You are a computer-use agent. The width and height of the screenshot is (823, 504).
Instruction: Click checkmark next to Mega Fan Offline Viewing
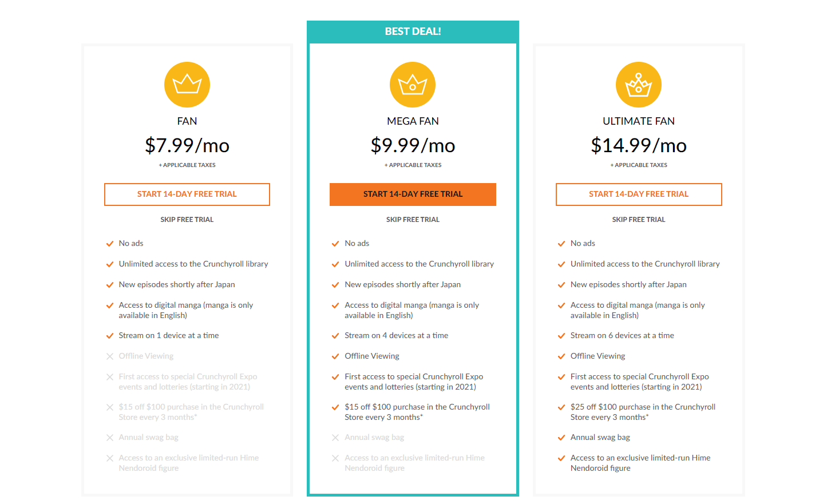pos(335,356)
